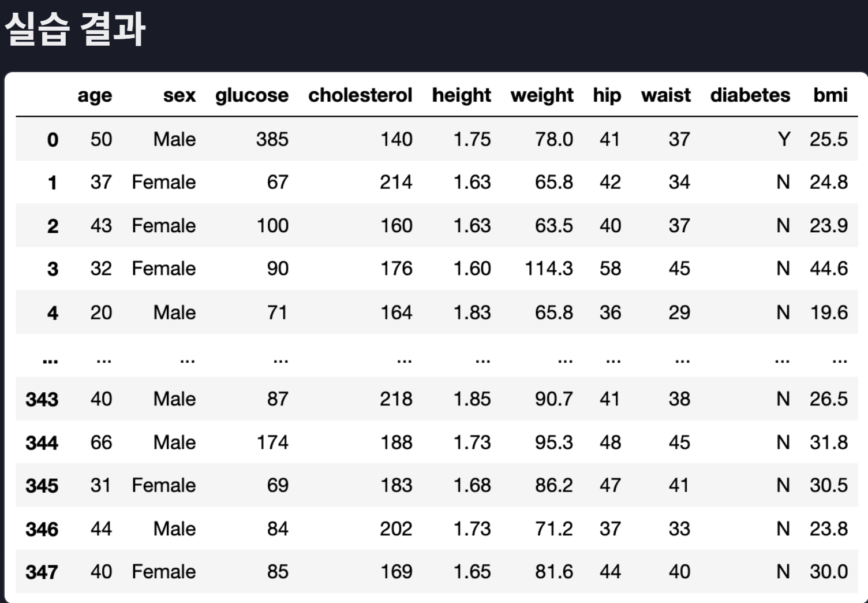Screen dimensions: 868x603
Task: Select row index 347
Action: [42, 572]
